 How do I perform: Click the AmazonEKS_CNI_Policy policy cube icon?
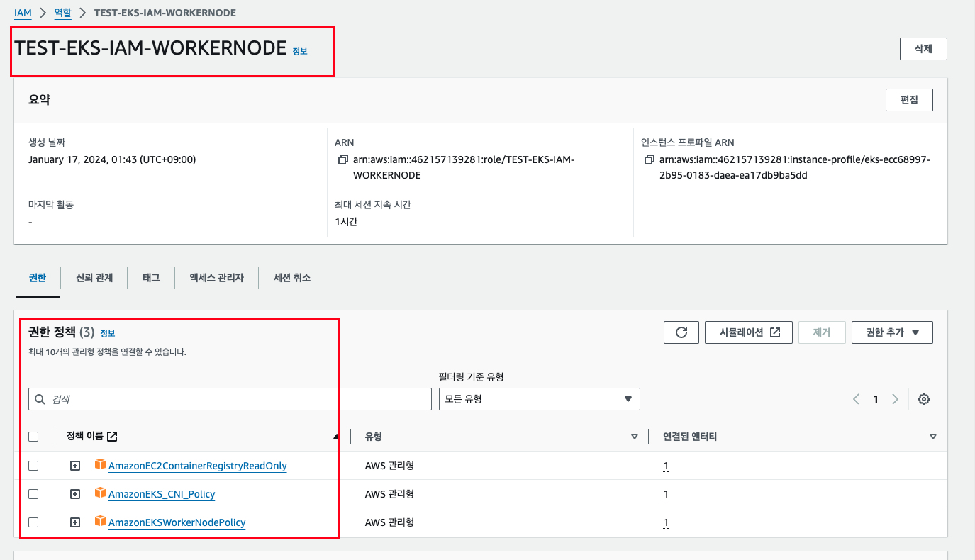click(x=100, y=493)
